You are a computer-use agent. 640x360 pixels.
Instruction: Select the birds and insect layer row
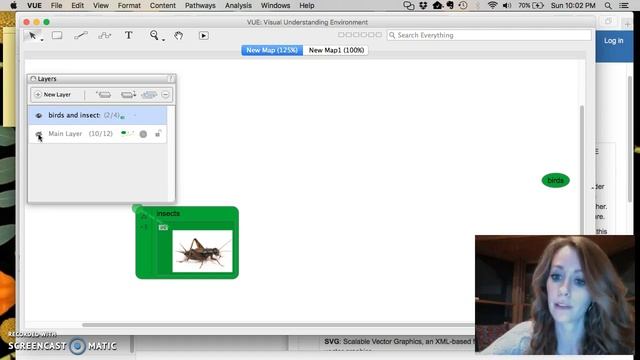pos(98,116)
